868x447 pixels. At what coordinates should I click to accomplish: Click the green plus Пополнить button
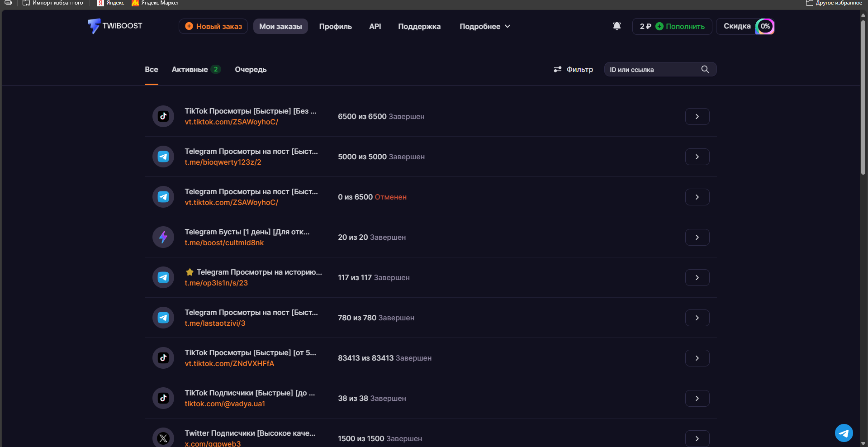click(x=680, y=26)
